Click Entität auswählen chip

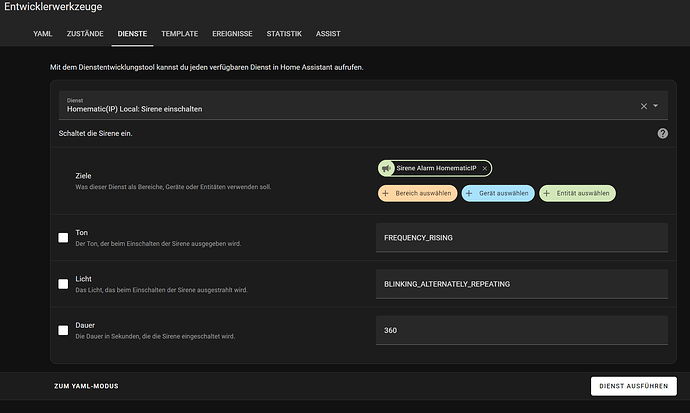(x=577, y=193)
